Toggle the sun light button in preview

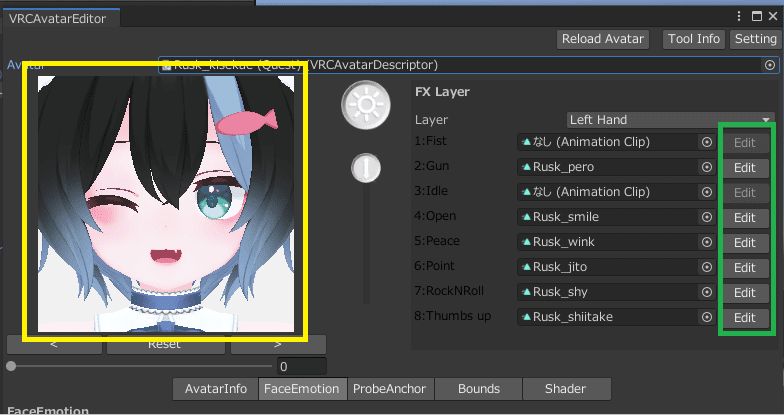click(x=366, y=104)
